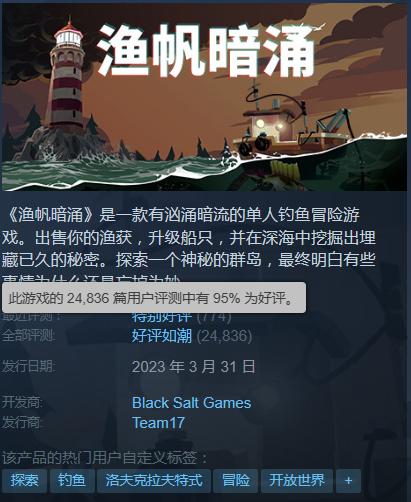Click the 发行商 label
Viewport: 411px width, 502px height.
[22, 422]
